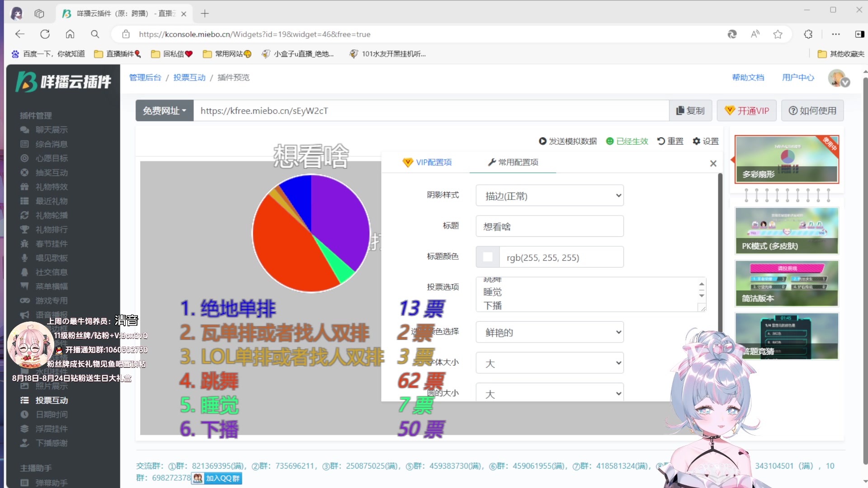Open the 帮助文档 help link
868x488 pixels.
(748, 77)
